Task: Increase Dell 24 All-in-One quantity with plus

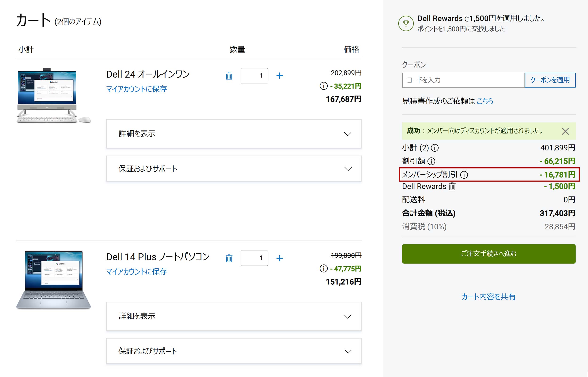Action: pos(279,76)
